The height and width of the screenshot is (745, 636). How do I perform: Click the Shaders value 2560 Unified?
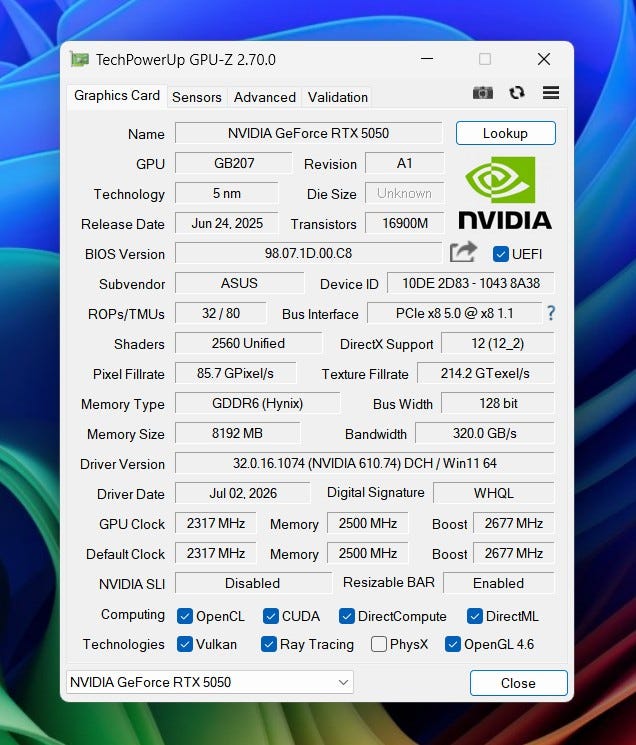click(248, 343)
